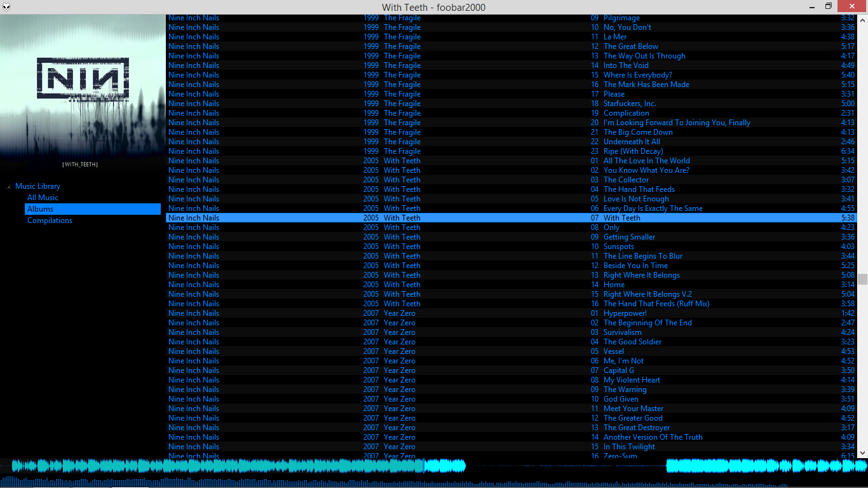Select 'Every Day Is Exactly The Same'
Screen dimensions: 868x488
click(653, 208)
